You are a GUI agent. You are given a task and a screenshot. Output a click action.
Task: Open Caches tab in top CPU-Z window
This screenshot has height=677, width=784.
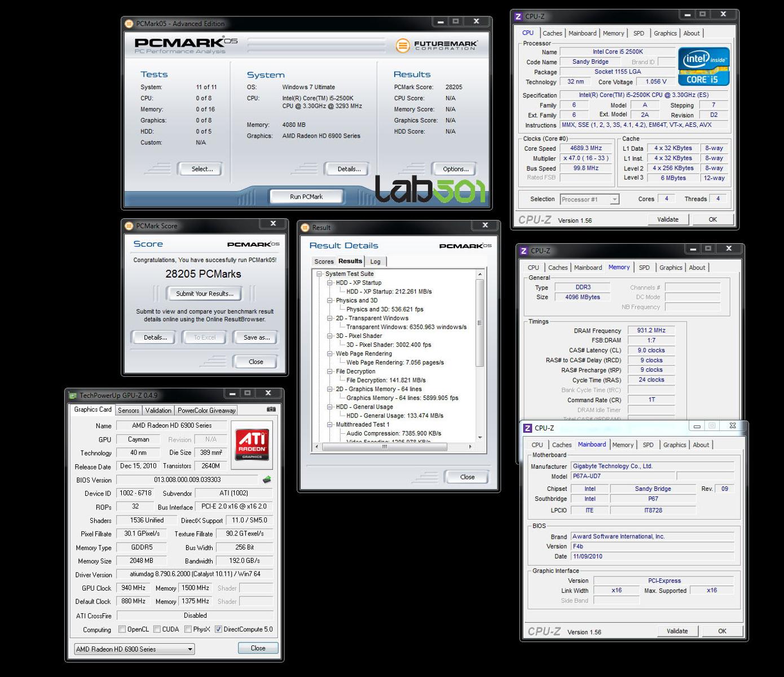tap(552, 33)
